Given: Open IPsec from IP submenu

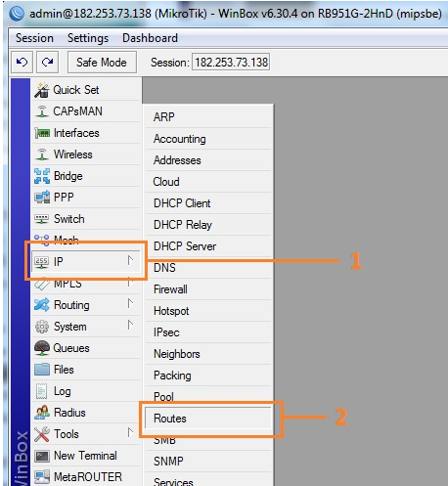Looking at the screenshot, I should (x=208, y=332).
